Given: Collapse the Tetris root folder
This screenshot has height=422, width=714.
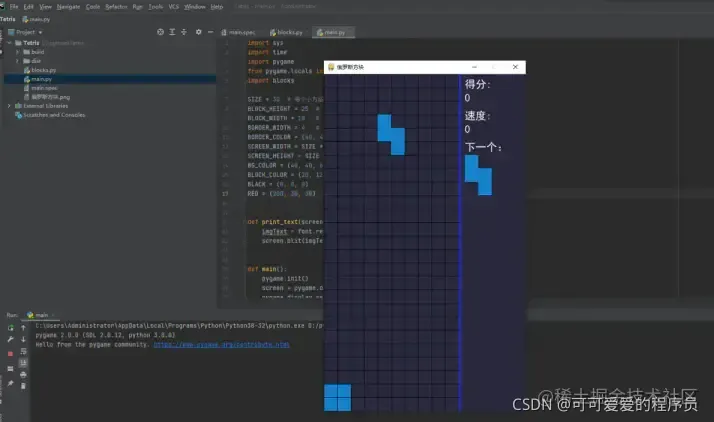Looking at the screenshot, I should (9, 43).
